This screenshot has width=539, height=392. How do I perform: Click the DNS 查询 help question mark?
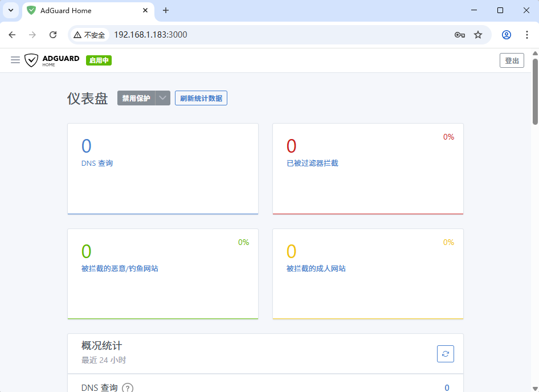click(128, 388)
